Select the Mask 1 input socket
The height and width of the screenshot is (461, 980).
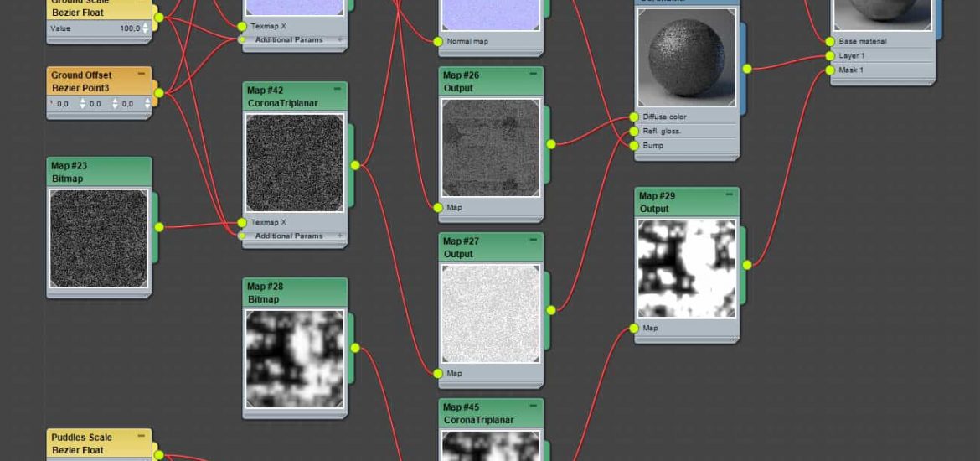pyautogui.click(x=830, y=70)
